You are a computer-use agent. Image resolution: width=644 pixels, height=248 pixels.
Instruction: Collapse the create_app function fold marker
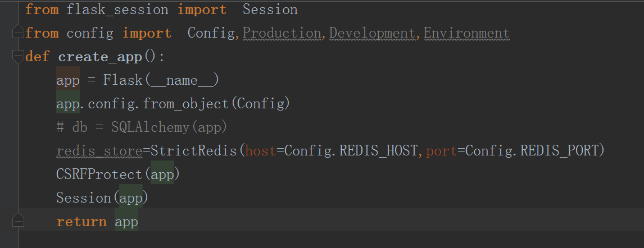(19, 57)
